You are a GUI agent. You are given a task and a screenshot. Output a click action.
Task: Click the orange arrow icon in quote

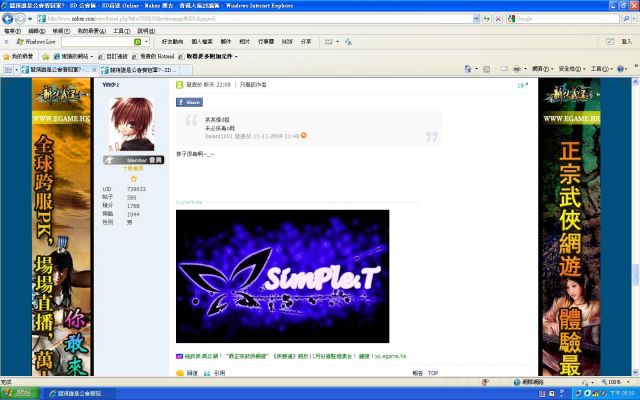(304, 135)
